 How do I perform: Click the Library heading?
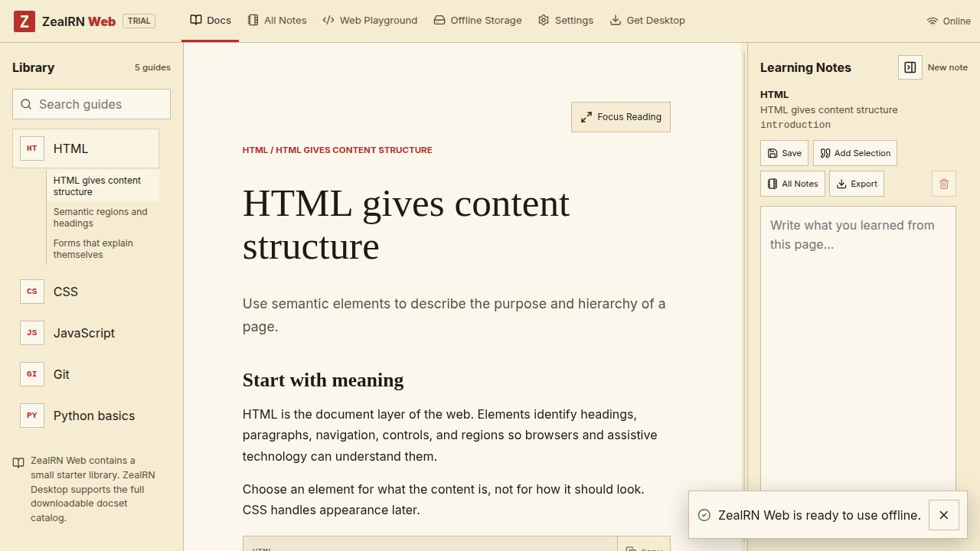pos(33,67)
